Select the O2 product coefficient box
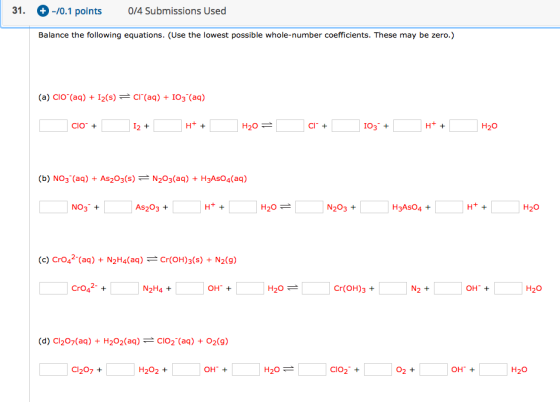The width and height of the screenshot is (560, 402). tap(378, 370)
